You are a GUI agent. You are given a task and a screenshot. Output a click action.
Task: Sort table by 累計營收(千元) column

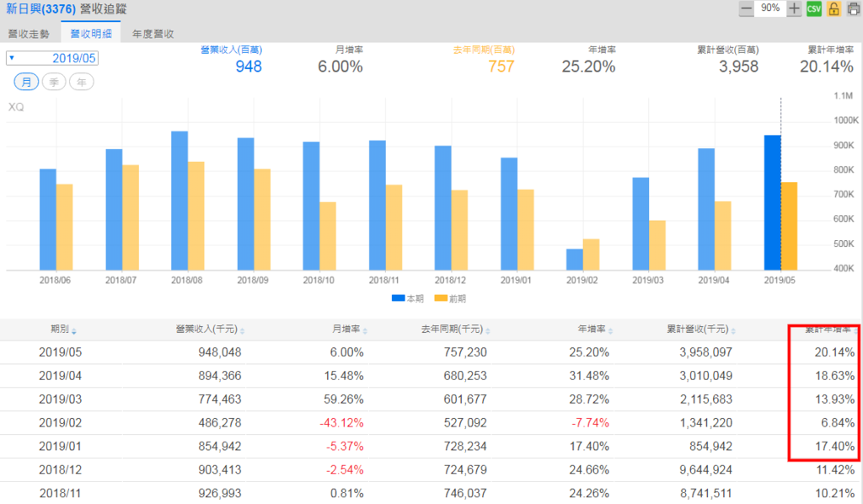pyautogui.click(x=701, y=330)
